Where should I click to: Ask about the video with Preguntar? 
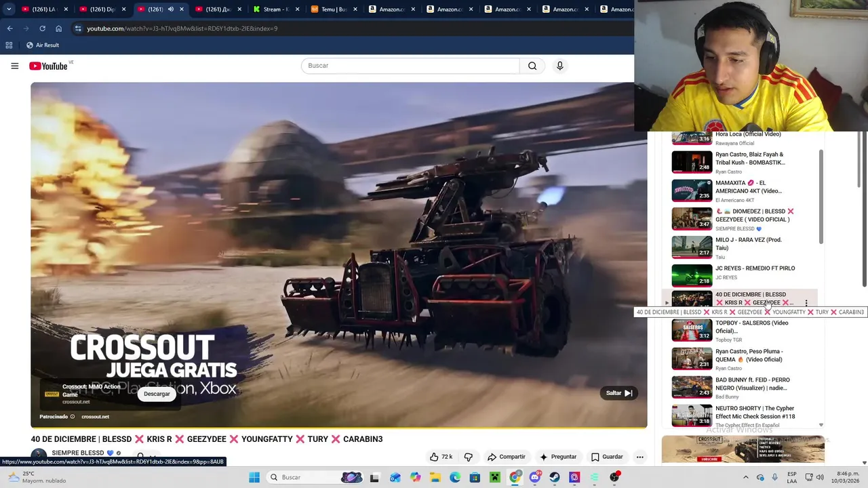558,457
